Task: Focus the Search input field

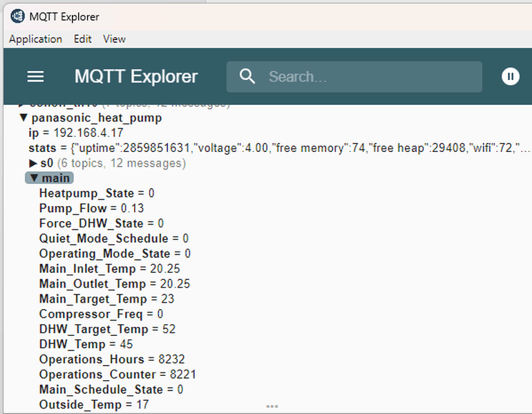Action: pos(354,77)
